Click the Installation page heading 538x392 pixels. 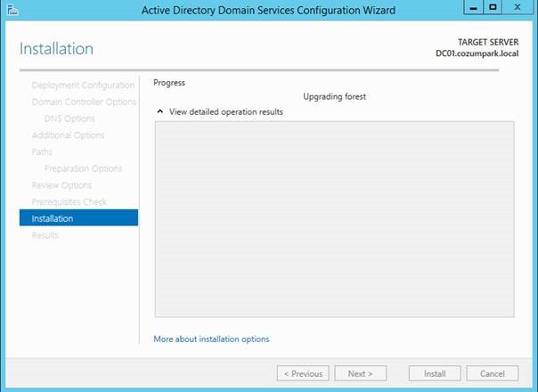click(x=56, y=48)
